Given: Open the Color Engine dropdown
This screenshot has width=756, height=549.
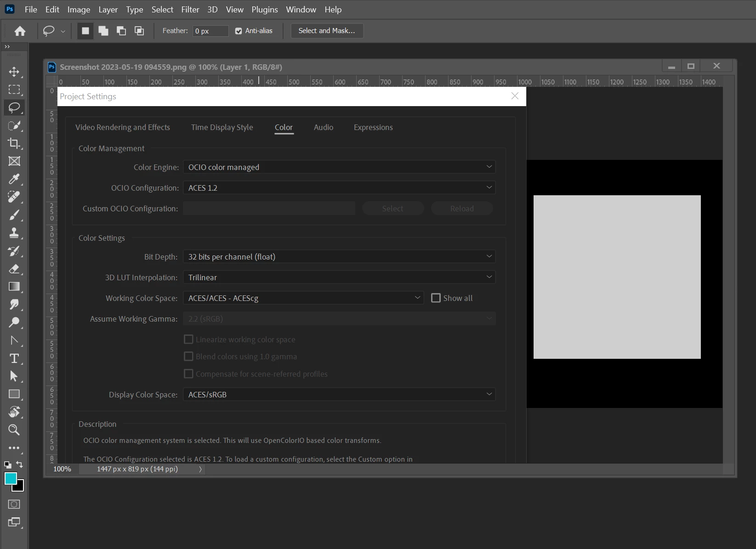Looking at the screenshot, I should click(339, 167).
